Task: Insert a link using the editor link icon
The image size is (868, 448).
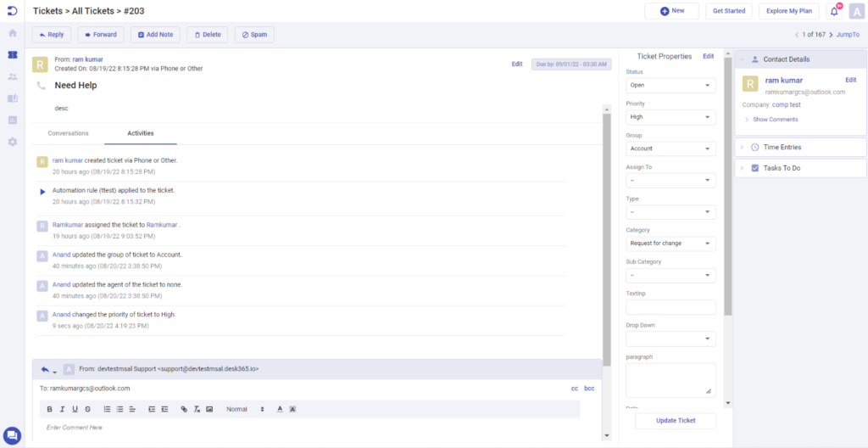Action: 185,409
